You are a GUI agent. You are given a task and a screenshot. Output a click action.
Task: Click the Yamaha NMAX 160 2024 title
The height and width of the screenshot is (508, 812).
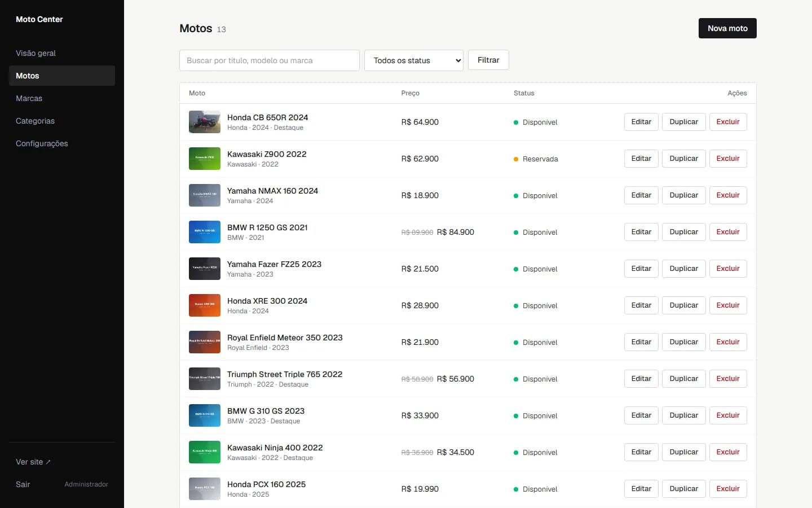[x=272, y=191]
